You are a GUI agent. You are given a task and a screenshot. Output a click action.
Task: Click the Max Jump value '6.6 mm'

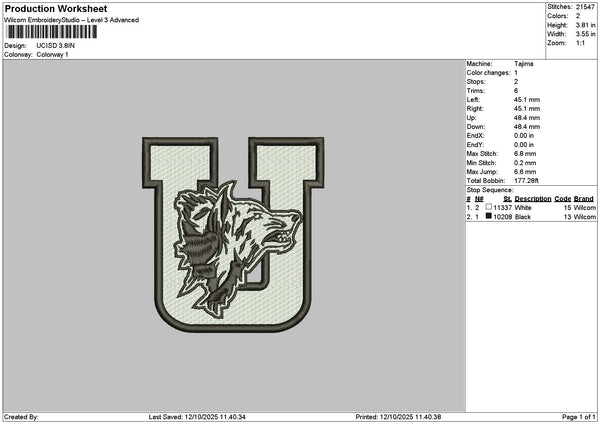[525, 172]
